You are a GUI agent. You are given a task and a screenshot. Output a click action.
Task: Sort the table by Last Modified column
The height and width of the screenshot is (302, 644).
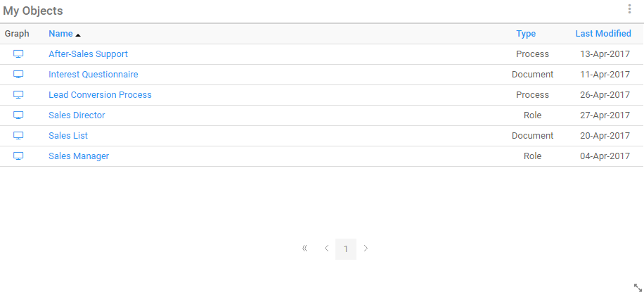(x=603, y=34)
